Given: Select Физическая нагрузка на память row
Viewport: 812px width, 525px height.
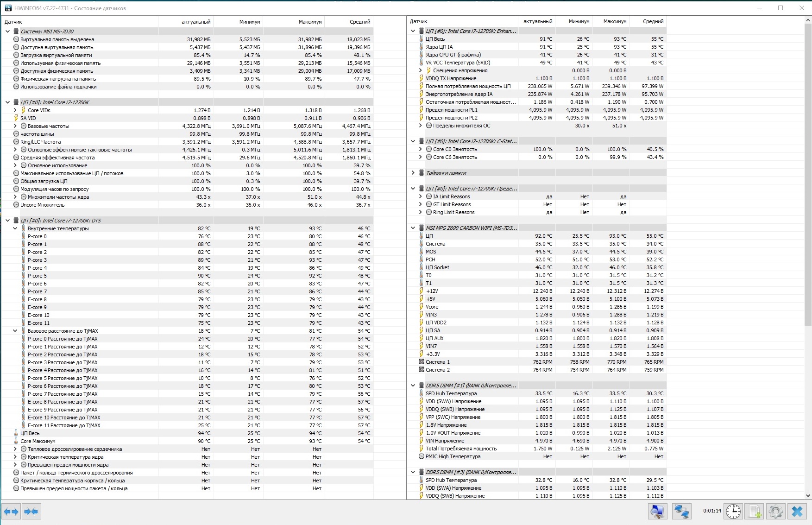Looking at the screenshot, I should click(x=188, y=79).
